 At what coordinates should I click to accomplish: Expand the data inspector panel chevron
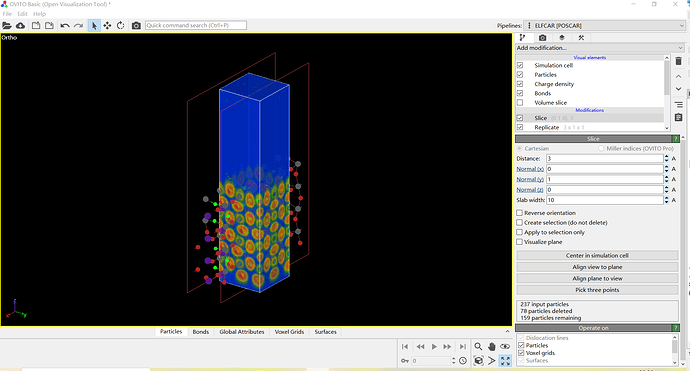(507, 331)
